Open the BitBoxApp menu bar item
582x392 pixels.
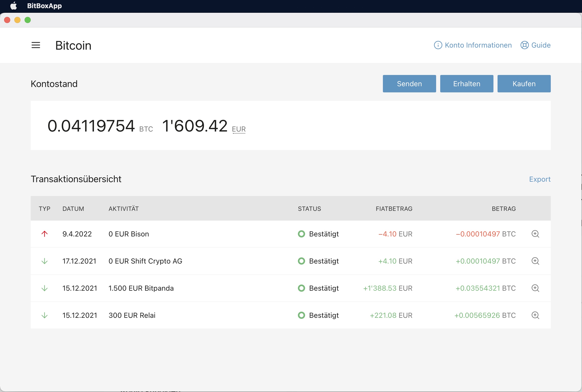coord(45,6)
